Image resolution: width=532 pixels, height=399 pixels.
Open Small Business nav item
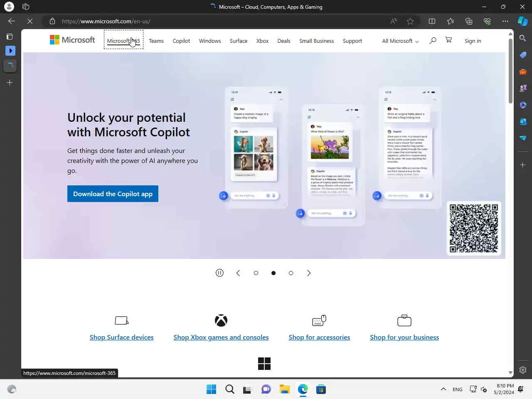[x=317, y=41]
